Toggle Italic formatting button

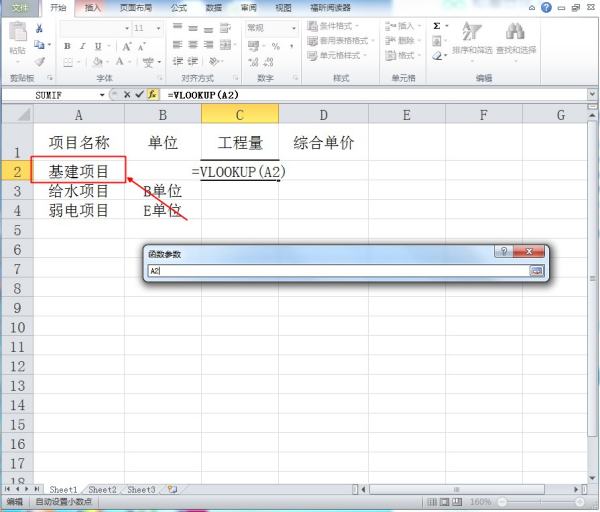point(82,46)
